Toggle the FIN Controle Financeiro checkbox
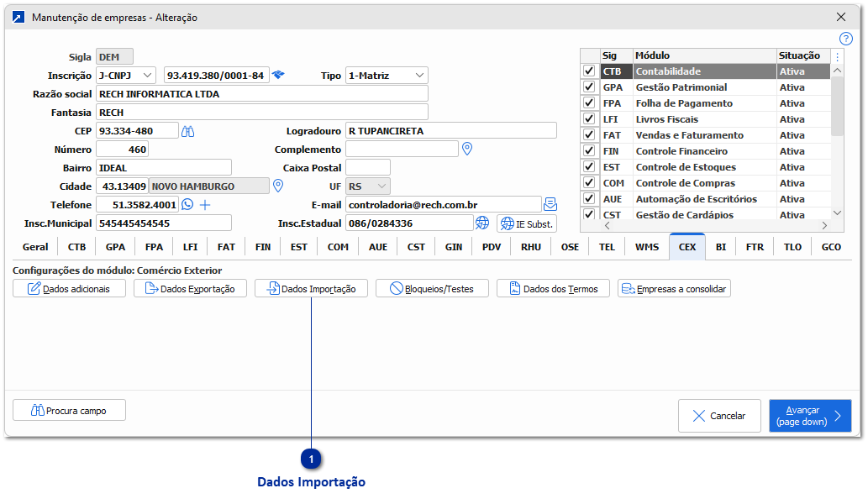The width and height of the screenshot is (868, 504). (589, 150)
